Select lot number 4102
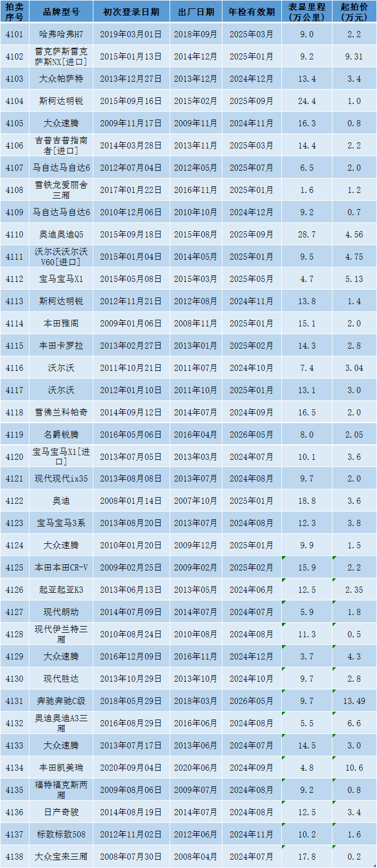 pos(14,57)
